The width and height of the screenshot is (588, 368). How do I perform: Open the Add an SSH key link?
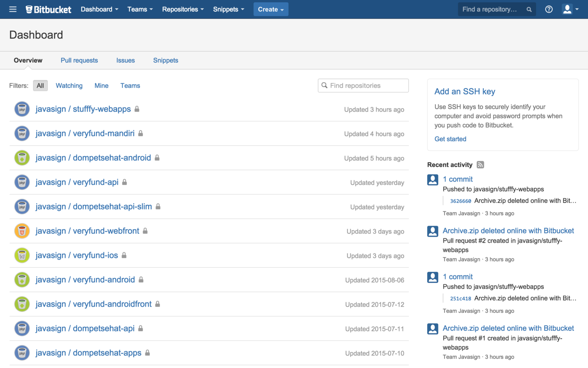coord(465,92)
